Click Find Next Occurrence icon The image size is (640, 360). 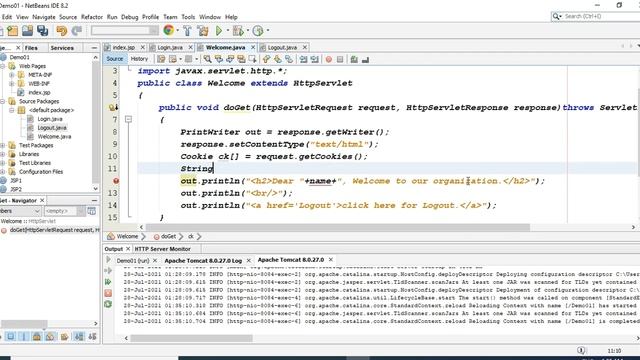[230, 60]
